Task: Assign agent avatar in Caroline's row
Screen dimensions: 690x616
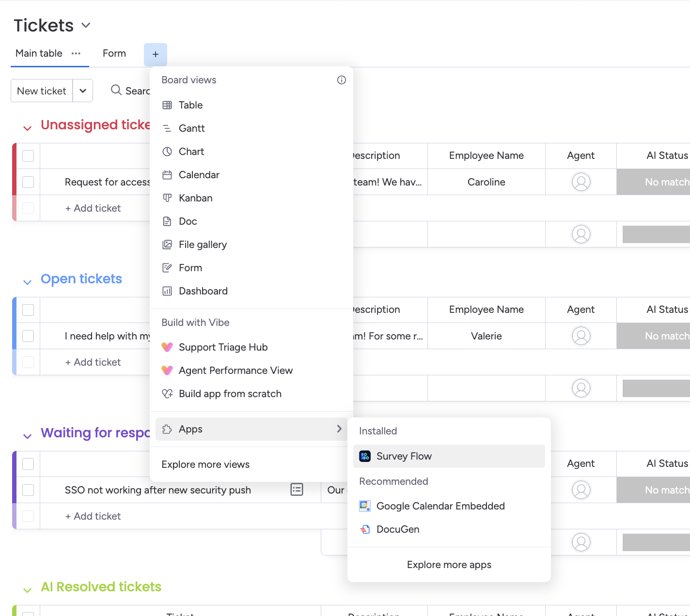Action: click(581, 182)
